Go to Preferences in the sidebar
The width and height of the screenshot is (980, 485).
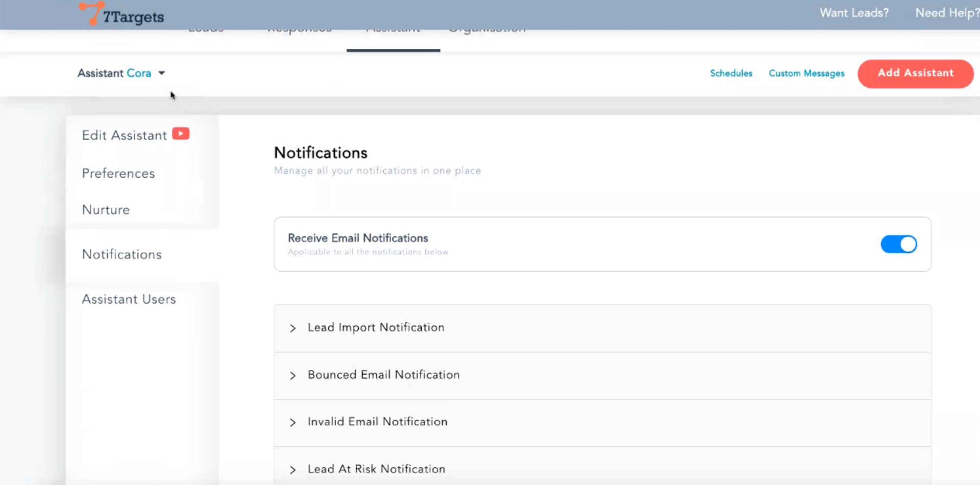(x=118, y=174)
